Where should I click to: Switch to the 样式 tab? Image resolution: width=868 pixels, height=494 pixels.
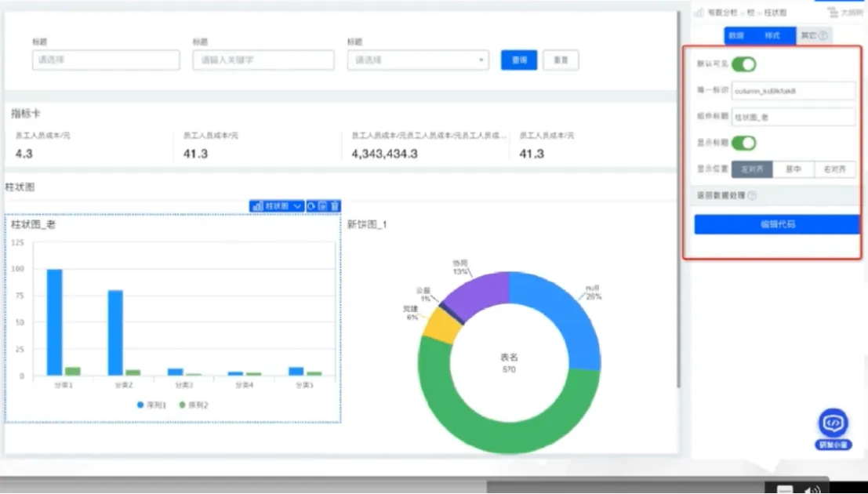[x=772, y=35]
